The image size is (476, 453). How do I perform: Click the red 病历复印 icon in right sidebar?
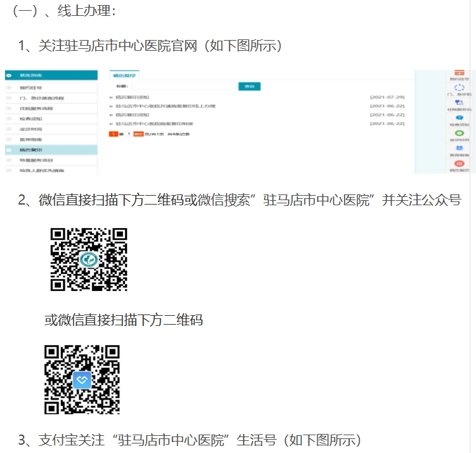(459, 163)
